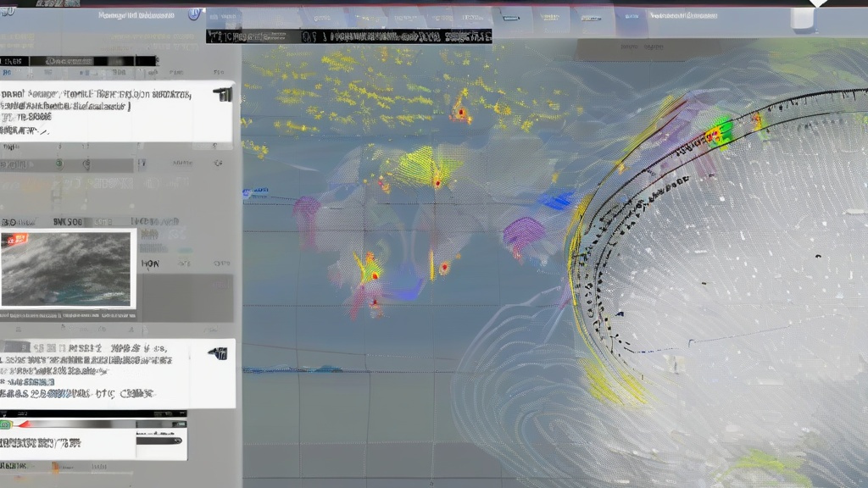Click the round blue icon in the left panel header
The image size is (868, 488).
point(194,14)
